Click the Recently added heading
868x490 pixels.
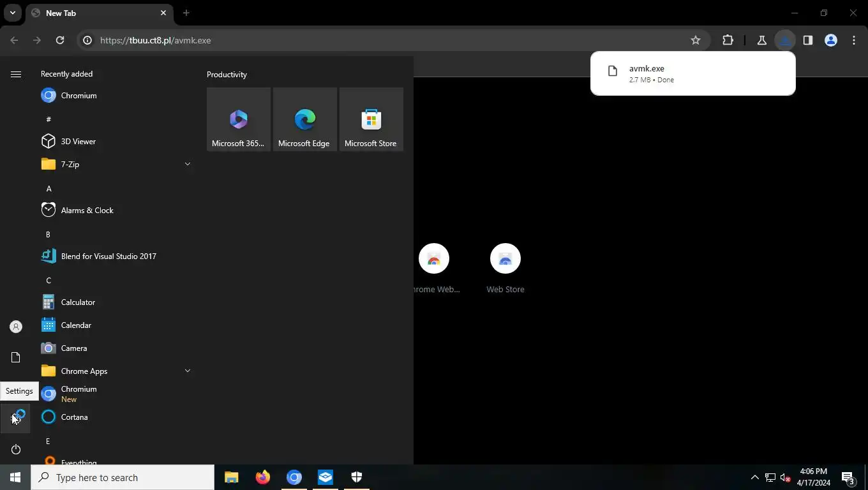(66, 74)
